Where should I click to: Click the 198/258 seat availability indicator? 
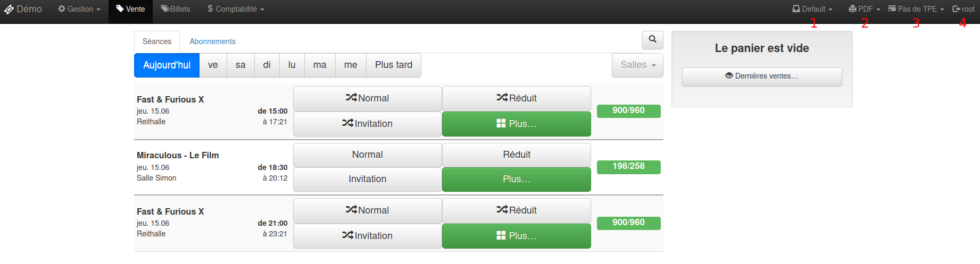coord(628,167)
